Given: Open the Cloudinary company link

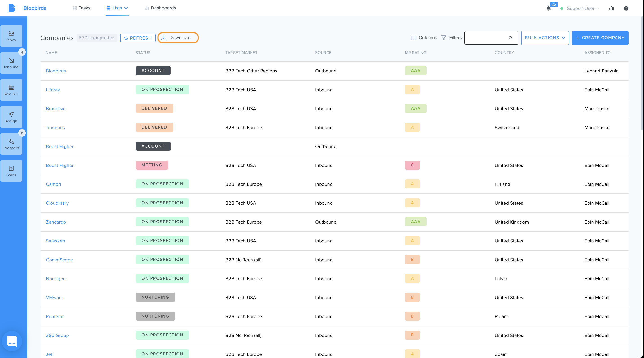Looking at the screenshot, I should (57, 203).
